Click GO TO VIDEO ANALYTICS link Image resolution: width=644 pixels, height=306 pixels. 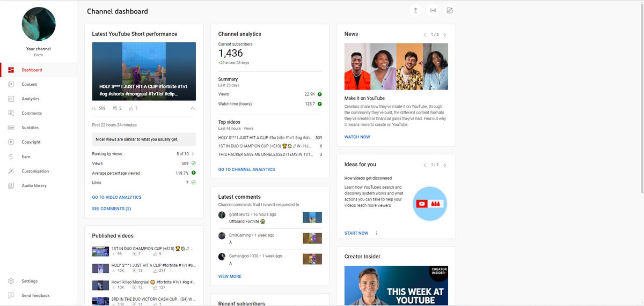(x=116, y=198)
